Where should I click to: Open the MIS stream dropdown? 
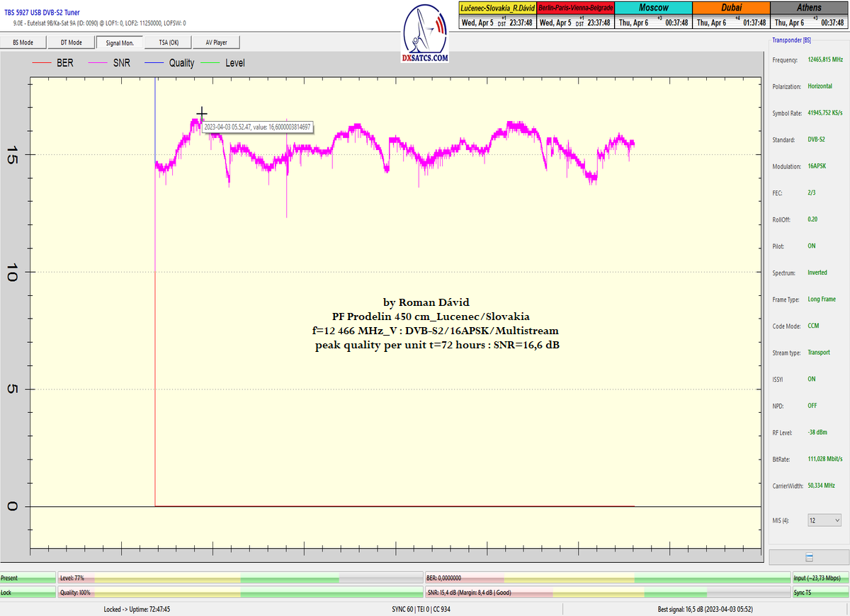click(824, 520)
